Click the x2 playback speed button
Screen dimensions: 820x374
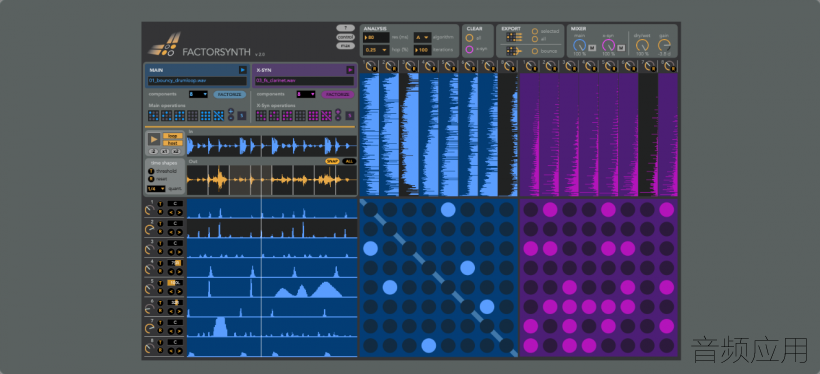[x=175, y=151]
